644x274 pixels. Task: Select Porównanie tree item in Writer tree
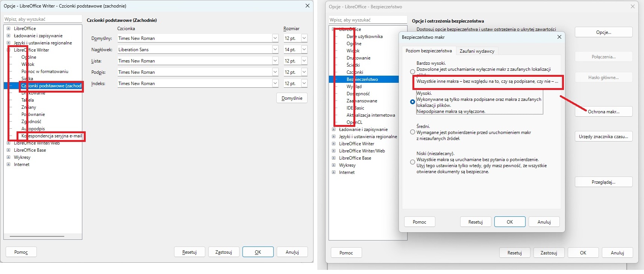(33, 114)
